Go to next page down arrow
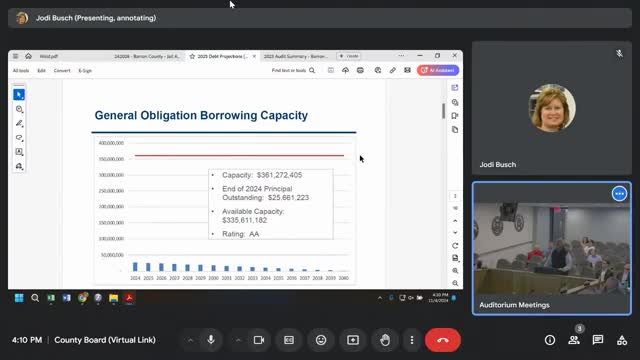The width and height of the screenshot is (640, 360). [x=455, y=233]
